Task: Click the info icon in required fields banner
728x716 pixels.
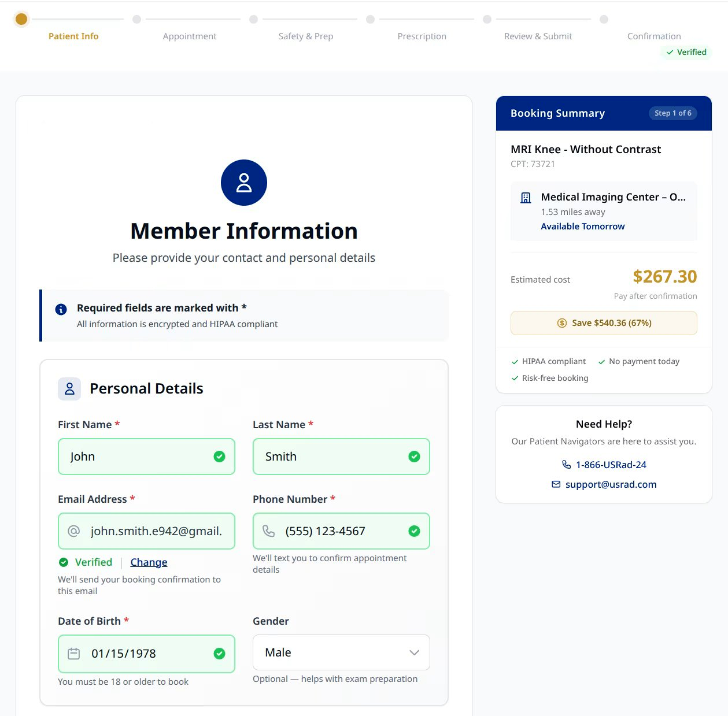Action: pos(61,309)
